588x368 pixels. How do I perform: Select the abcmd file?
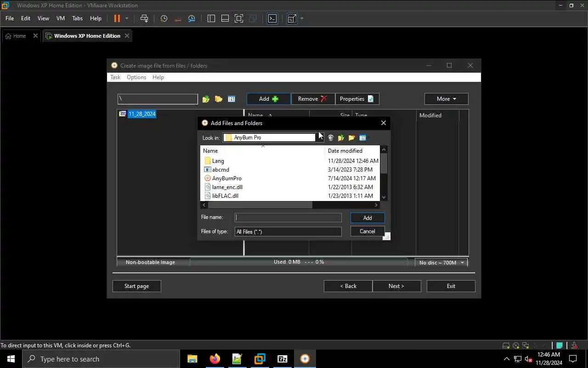(220, 170)
